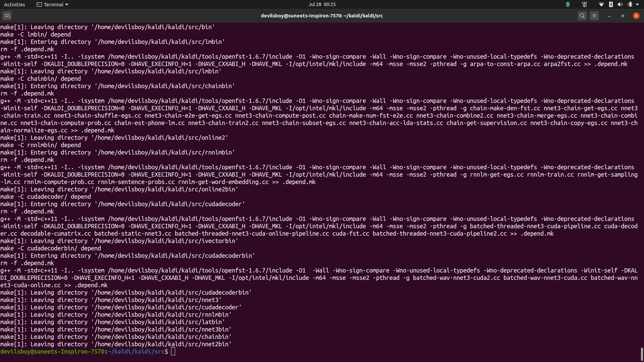Image resolution: width=644 pixels, height=362 pixels.
Task: Click the Bluetooth indicator in the system tray
Action: pyautogui.click(x=611, y=4)
